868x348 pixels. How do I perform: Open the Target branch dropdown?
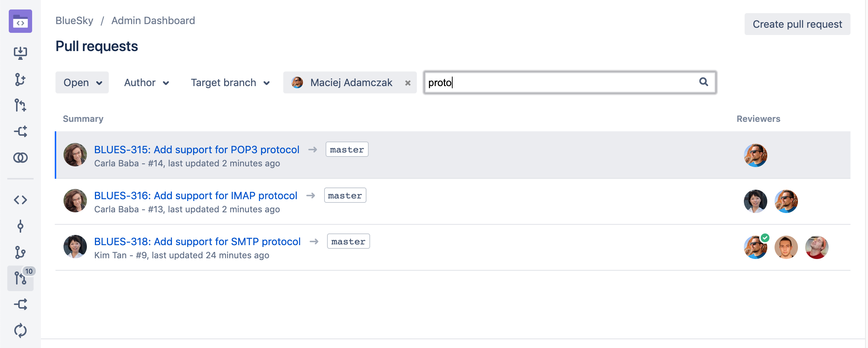230,82
